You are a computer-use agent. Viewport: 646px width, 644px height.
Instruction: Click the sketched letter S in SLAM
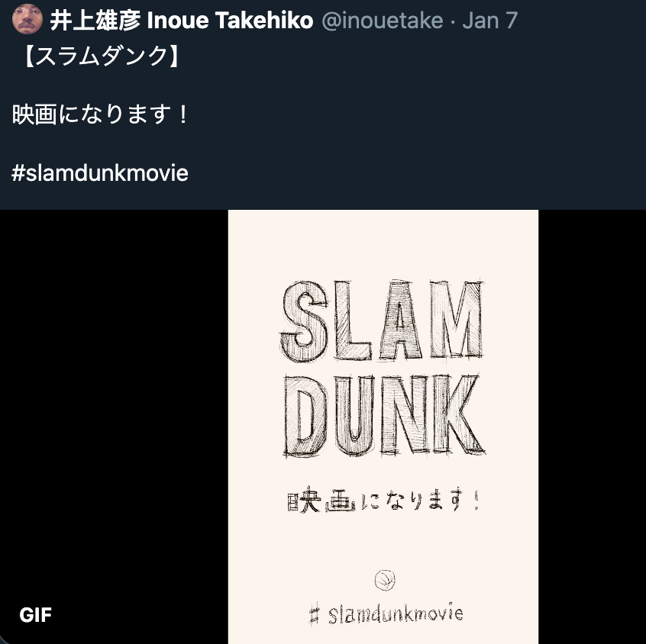tap(304, 321)
